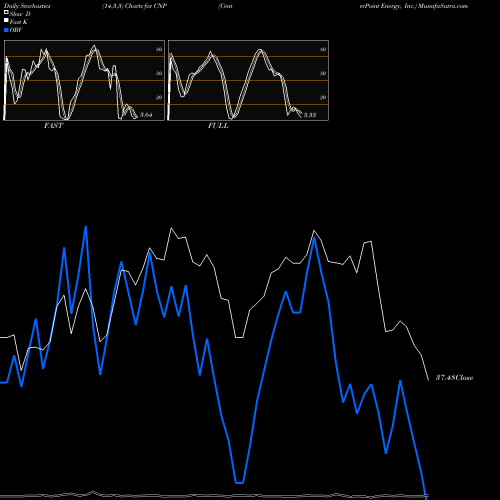Click the 20 level label in FULL chart
This screenshot has height=500, width=500.
[x=323, y=97]
